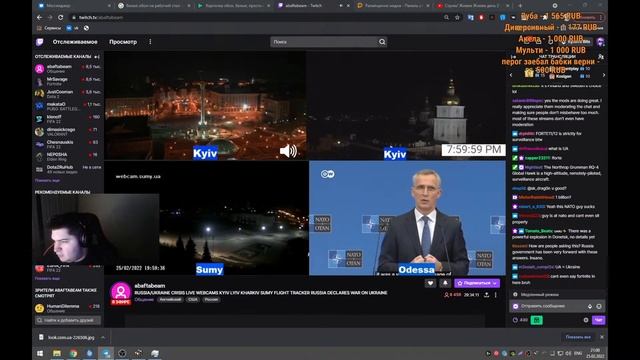
Task: Open user profile avatar menu
Action: pos(600,42)
